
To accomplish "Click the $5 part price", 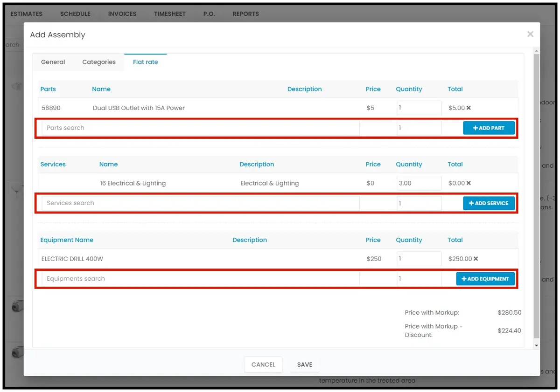I will 371,108.
